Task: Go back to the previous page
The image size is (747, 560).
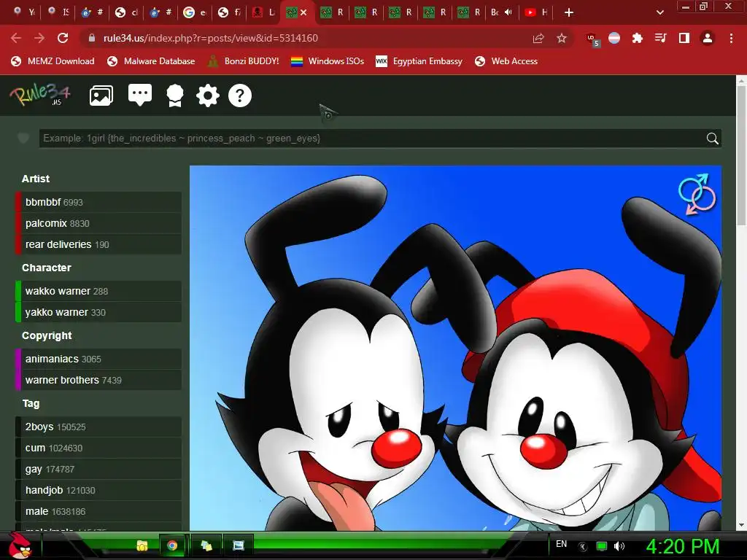Action: point(16,38)
